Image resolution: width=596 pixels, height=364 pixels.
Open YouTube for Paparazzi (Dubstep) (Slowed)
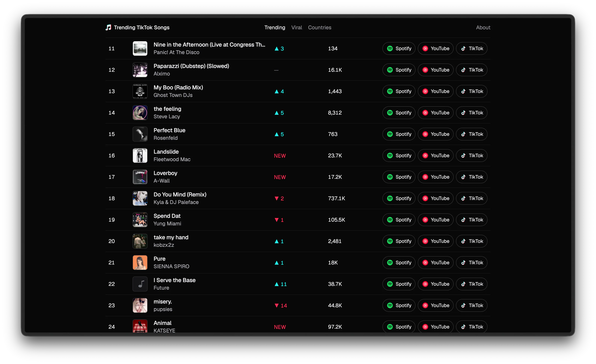click(x=435, y=70)
